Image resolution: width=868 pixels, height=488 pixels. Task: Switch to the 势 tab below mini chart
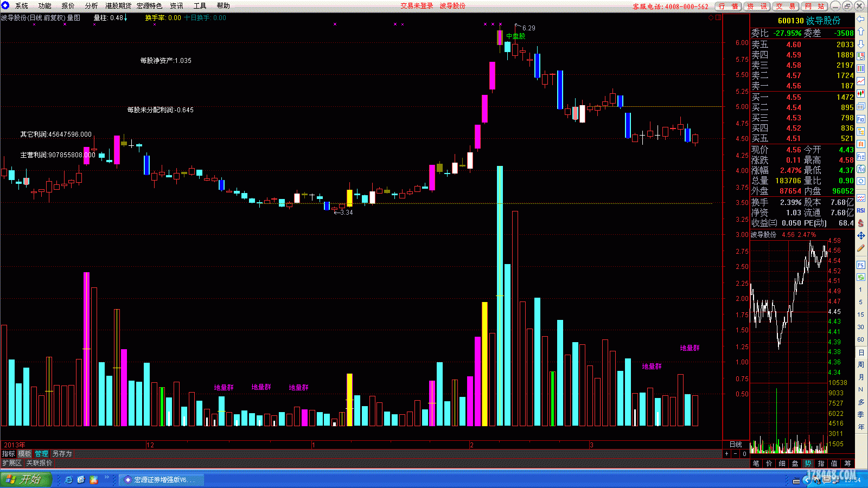(808, 464)
